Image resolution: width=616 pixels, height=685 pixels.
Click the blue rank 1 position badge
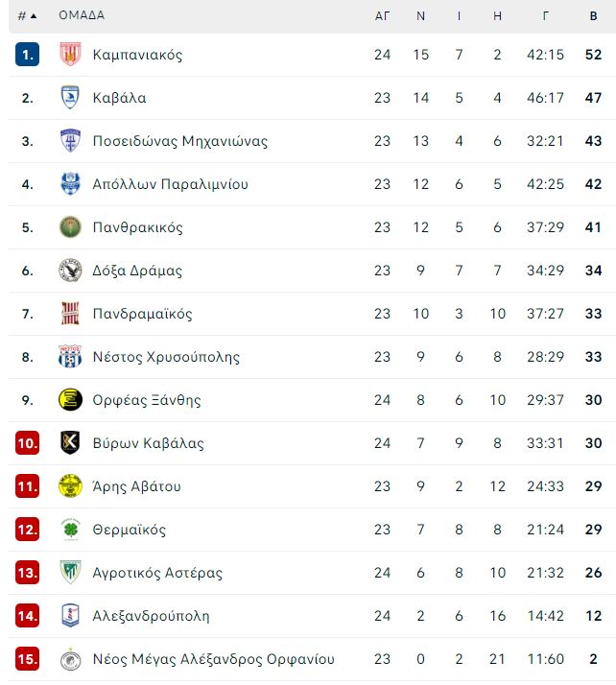(x=27, y=54)
